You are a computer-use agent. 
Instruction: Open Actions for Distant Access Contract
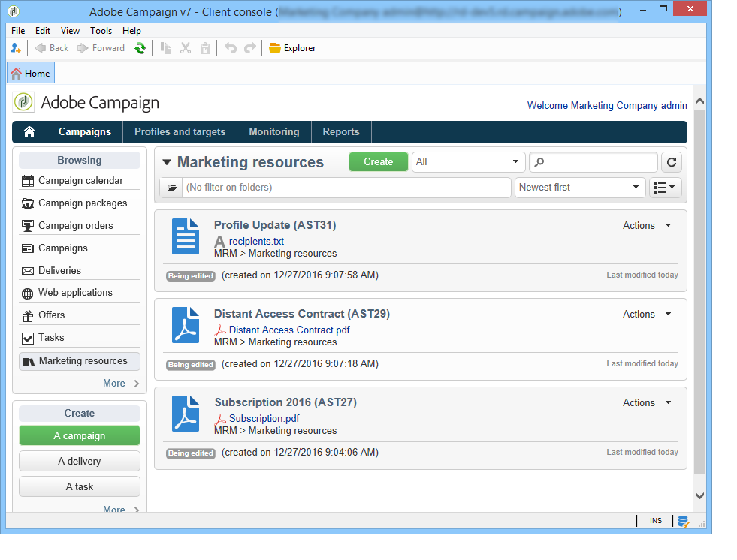coord(647,315)
